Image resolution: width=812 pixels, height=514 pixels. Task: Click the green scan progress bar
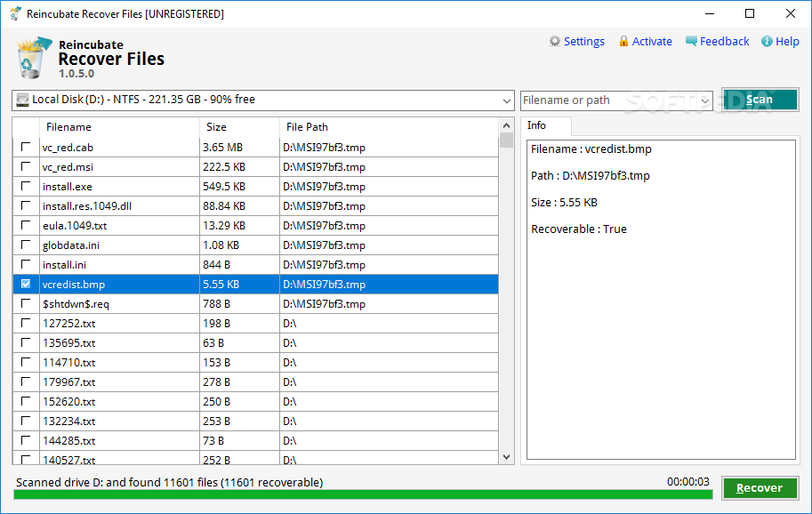(363, 494)
